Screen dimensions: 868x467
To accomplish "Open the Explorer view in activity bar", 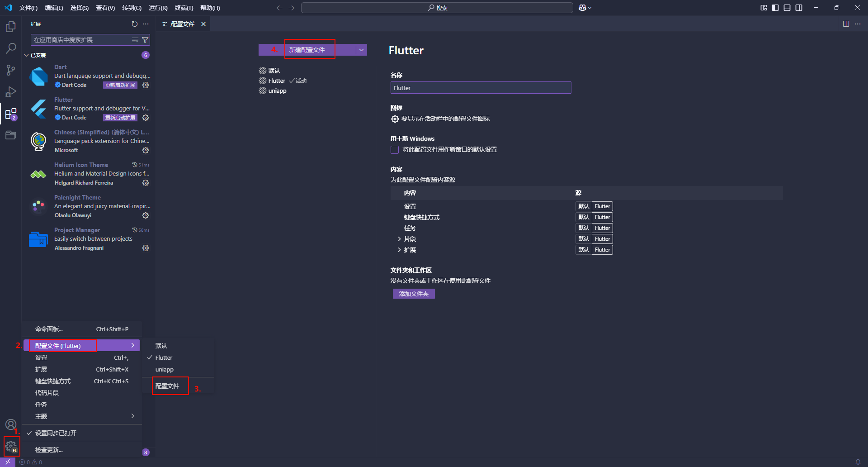I will pyautogui.click(x=11, y=27).
